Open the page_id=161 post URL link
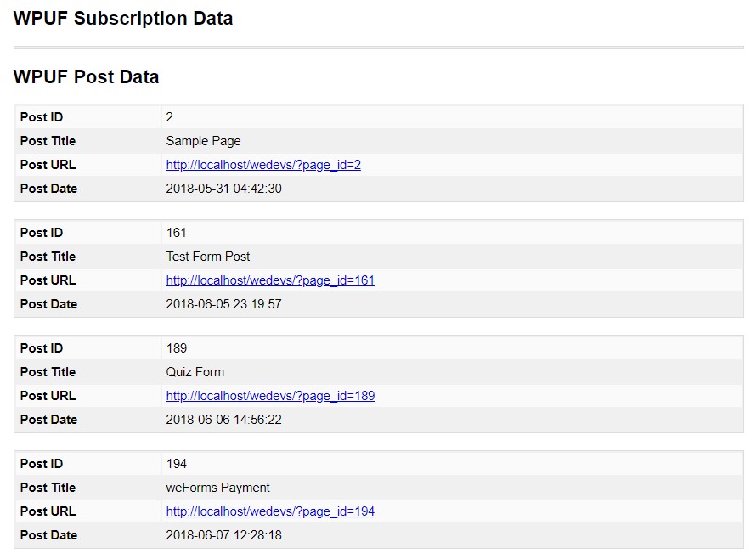Viewport: 756px width, 559px height. [x=270, y=280]
